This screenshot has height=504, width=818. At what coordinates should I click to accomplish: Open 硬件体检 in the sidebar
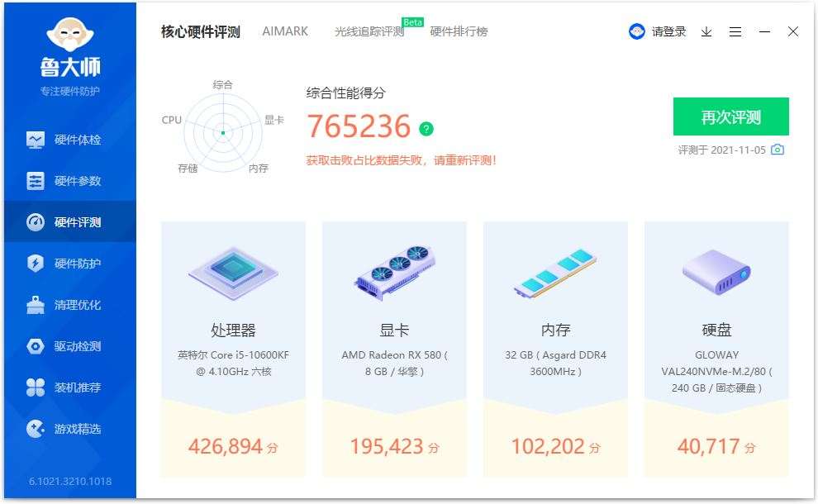click(70, 139)
